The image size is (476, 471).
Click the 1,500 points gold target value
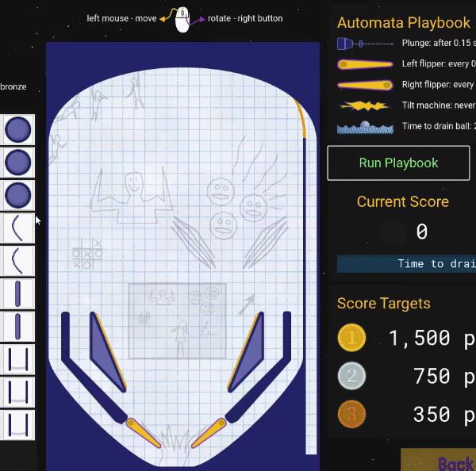[x=432, y=338]
